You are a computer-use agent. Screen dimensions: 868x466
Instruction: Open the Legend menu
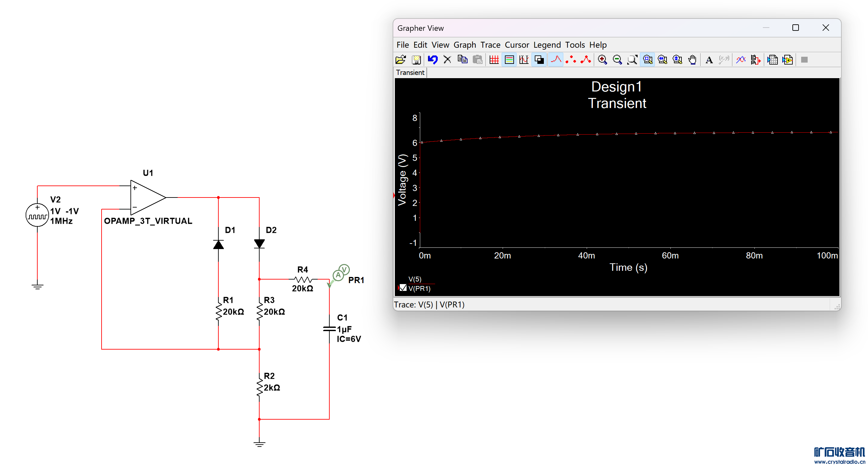pyautogui.click(x=547, y=45)
